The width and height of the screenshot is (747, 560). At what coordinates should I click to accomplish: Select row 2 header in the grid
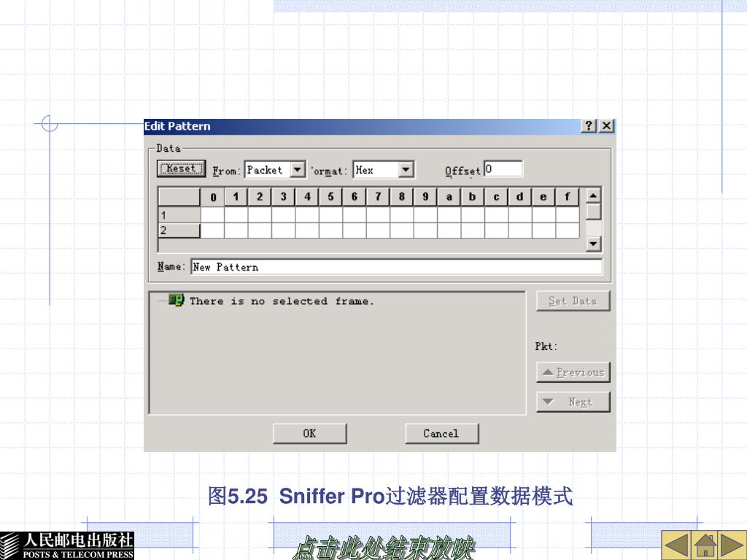tap(179, 230)
